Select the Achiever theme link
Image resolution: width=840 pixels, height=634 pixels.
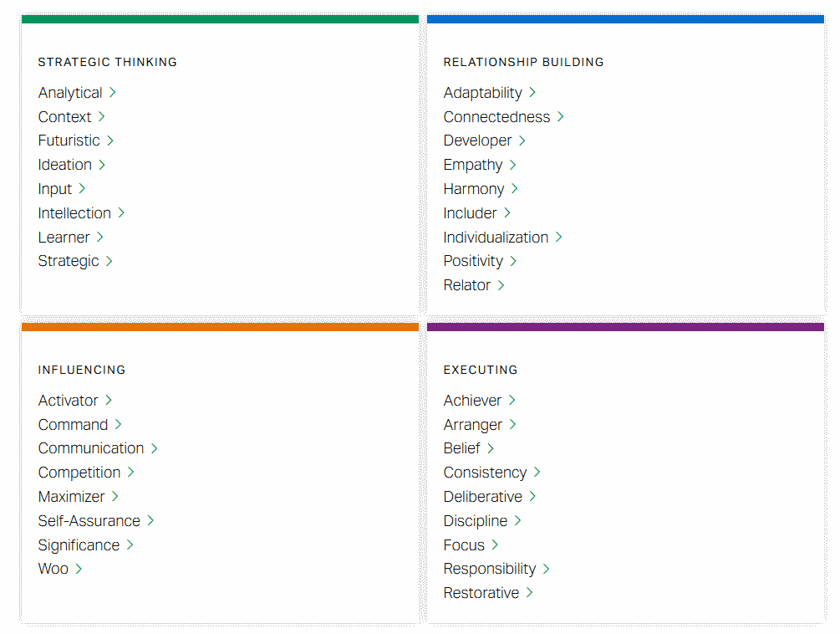(x=472, y=401)
